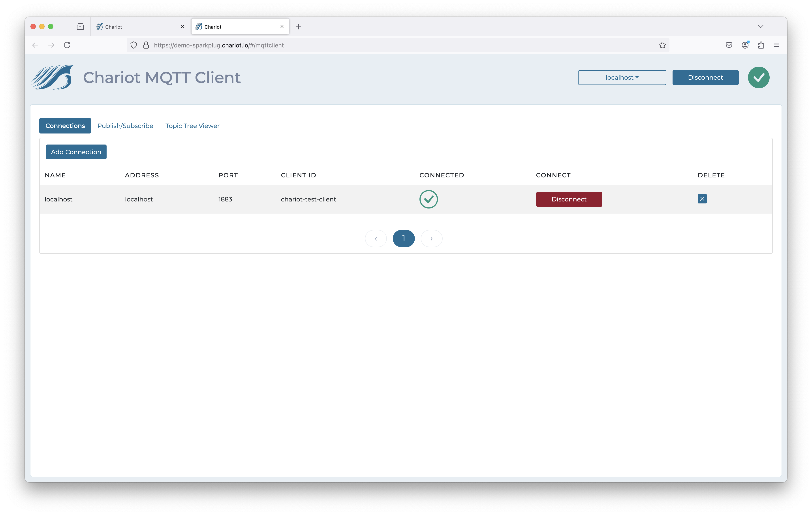Expand the list-all-tabs chevron

pyautogui.click(x=761, y=27)
